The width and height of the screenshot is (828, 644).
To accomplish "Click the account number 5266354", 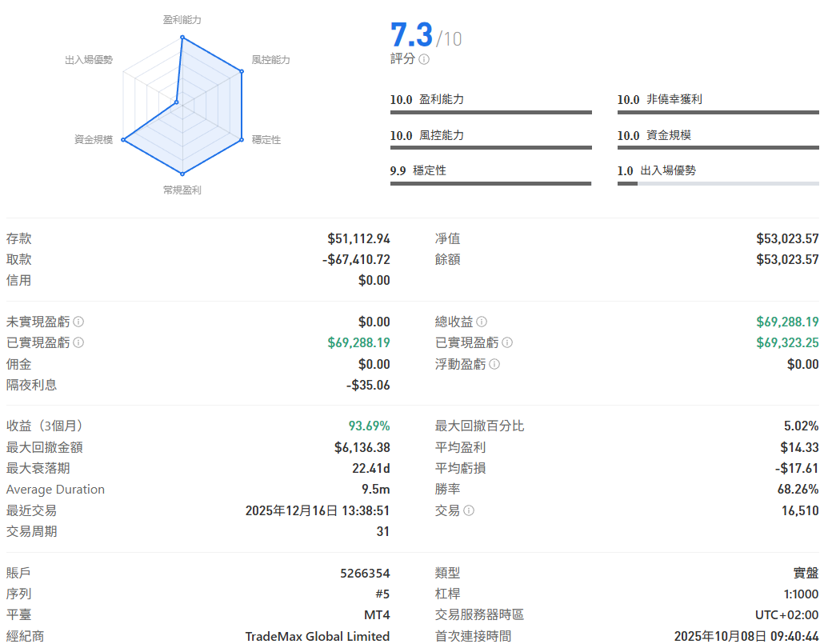I will click(365, 573).
